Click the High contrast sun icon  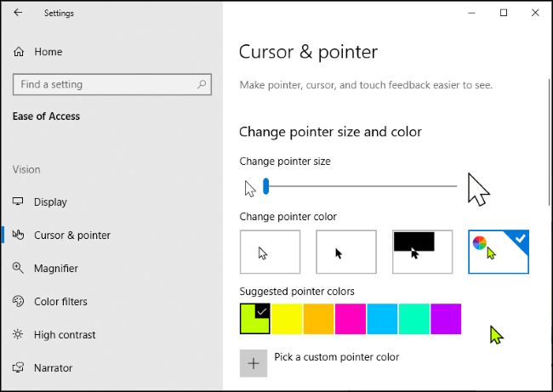pos(18,334)
